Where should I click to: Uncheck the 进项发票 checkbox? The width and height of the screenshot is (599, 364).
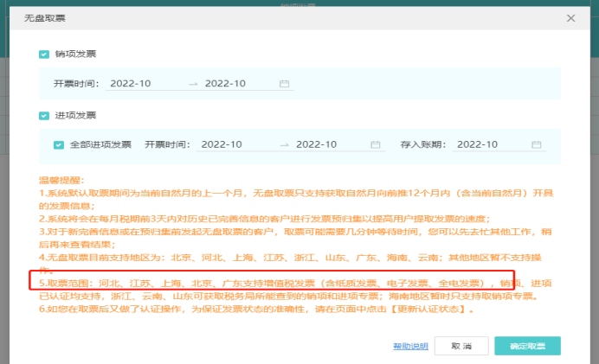coord(44,115)
